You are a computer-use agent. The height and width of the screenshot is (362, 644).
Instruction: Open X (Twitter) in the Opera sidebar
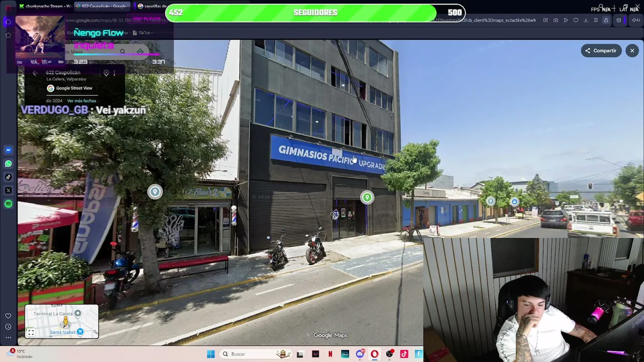[x=8, y=191]
